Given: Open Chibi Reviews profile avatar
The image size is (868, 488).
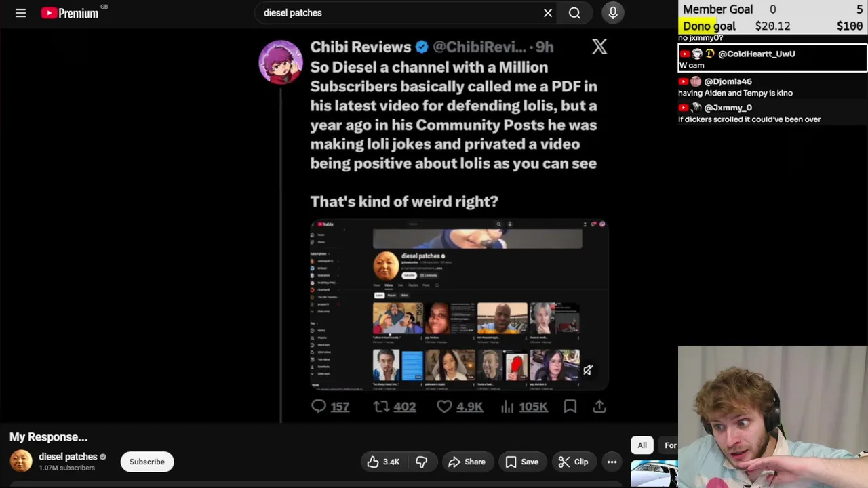Looking at the screenshot, I should pyautogui.click(x=280, y=62).
